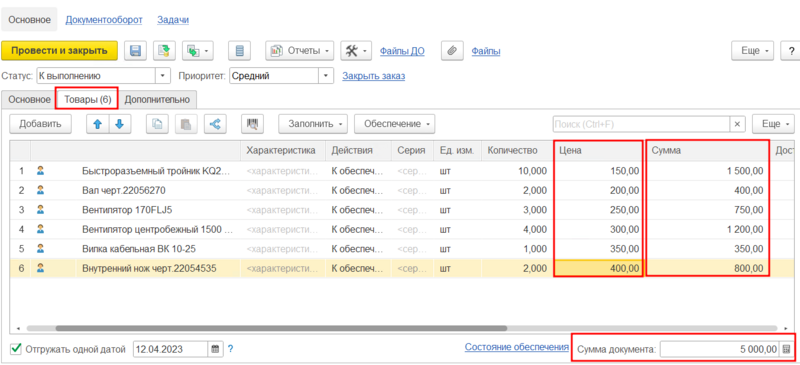This screenshot has width=800, height=365.
Task: Click the Сумма column header
Action: click(709, 151)
